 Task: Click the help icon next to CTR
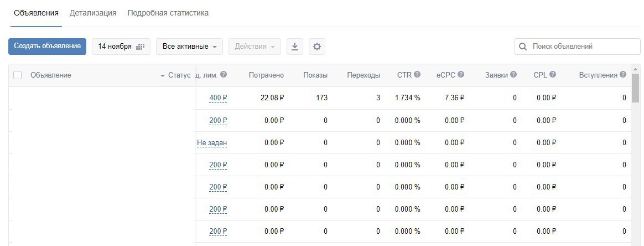[417, 74]
